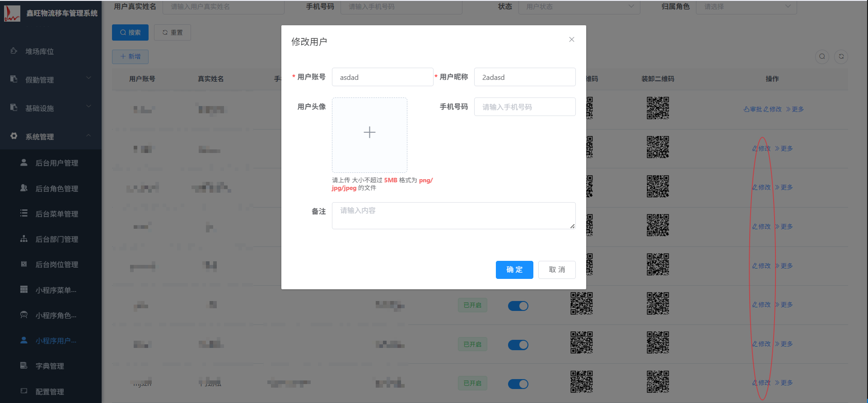Image resolution: width=868 pixels, height=403 pixels.
Task: Click the 装卸二维码 QR code in second row
Action: pyautogui.click(x=658, y=147)
